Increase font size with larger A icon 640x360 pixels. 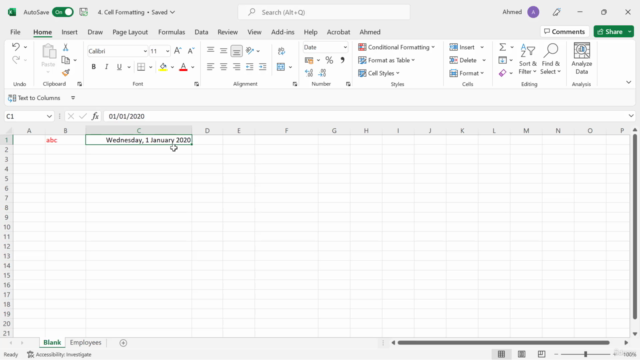[x=178, y=51]
